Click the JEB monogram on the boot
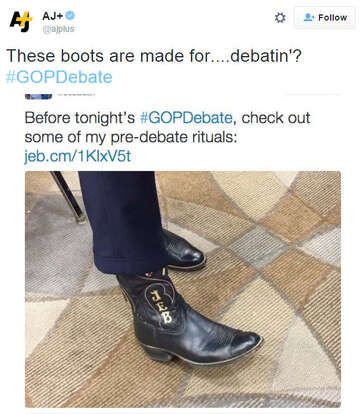 [x=162, y=307]
